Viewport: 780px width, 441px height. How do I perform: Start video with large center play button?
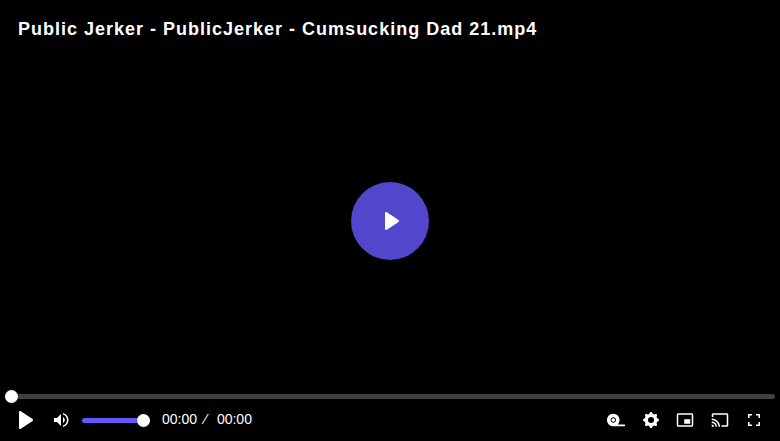[390, 221]
